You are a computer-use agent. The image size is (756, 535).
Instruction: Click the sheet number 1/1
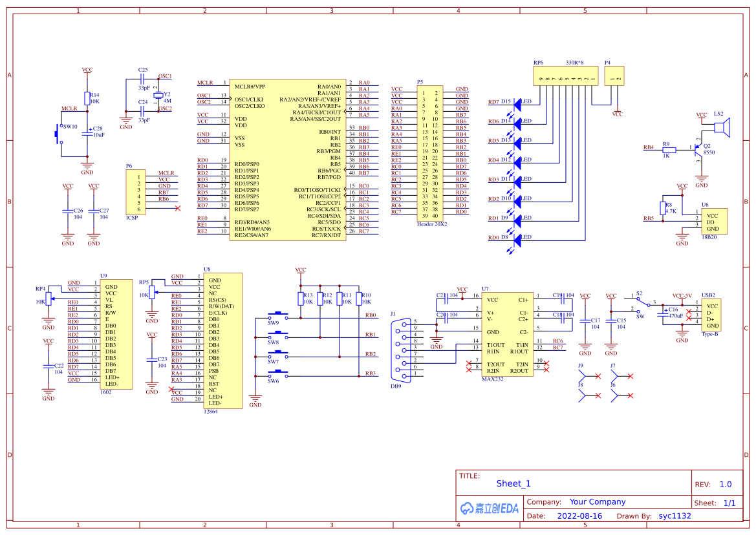(x=729, y=503)
